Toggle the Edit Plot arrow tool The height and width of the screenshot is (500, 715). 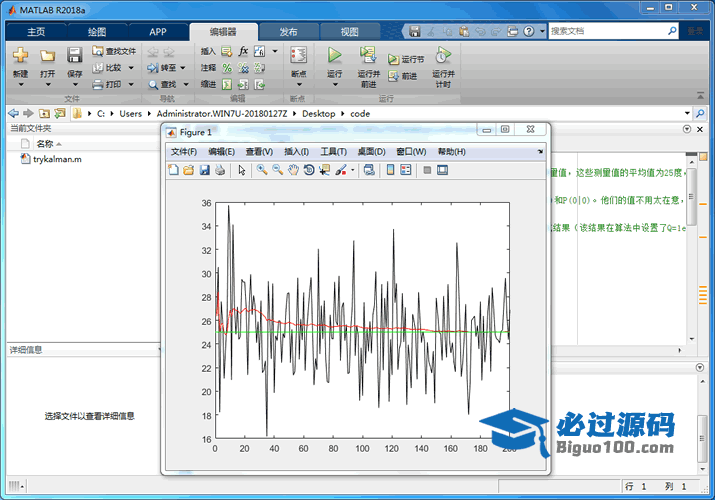241,170
